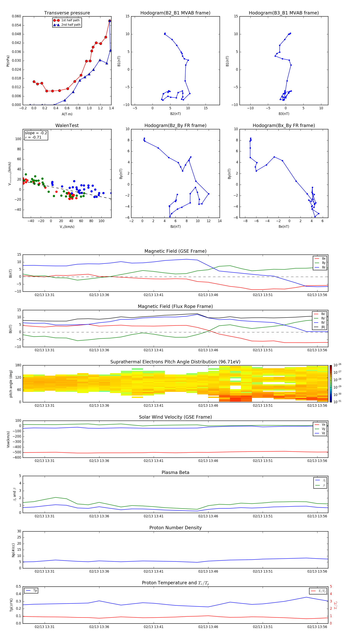The image size is (351, 644).
Task: Click the '10^-26' colorbar label
Action: (x=337, y=365)
